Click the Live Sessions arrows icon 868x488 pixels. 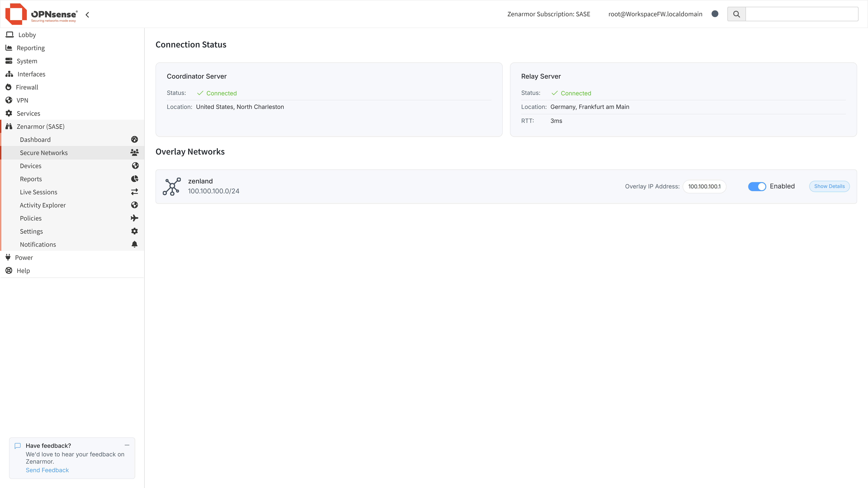tap(134, 192)
